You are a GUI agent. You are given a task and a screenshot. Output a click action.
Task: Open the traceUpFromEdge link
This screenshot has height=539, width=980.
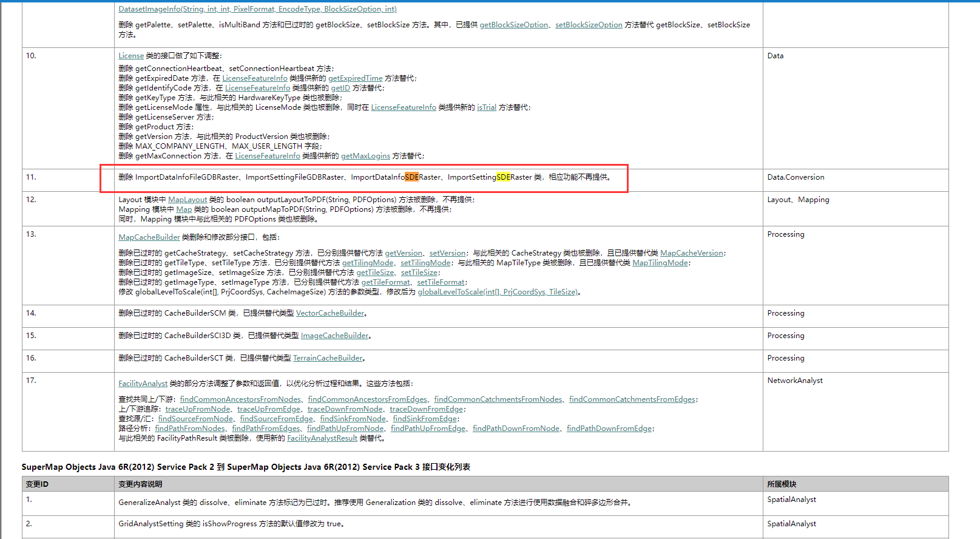coord(269,409)
